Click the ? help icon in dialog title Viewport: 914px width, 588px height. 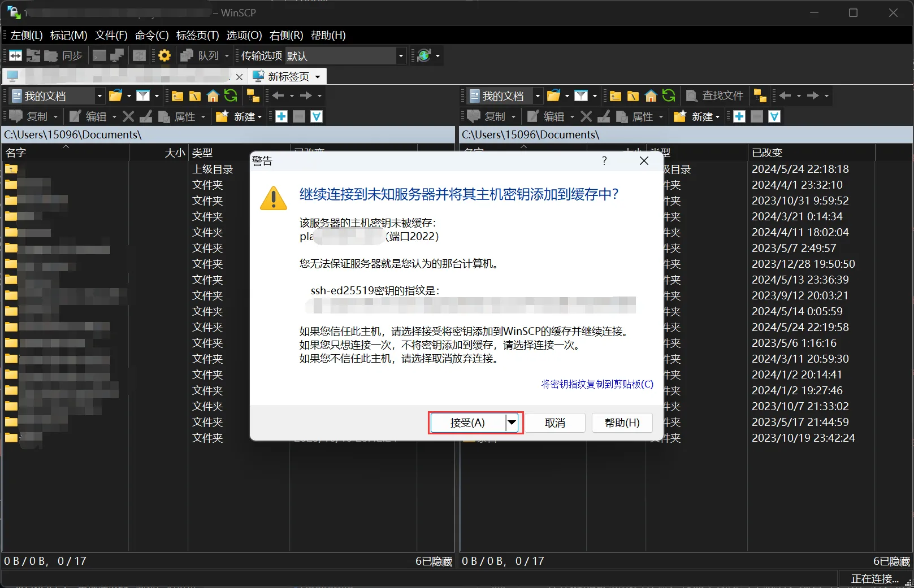604,161
